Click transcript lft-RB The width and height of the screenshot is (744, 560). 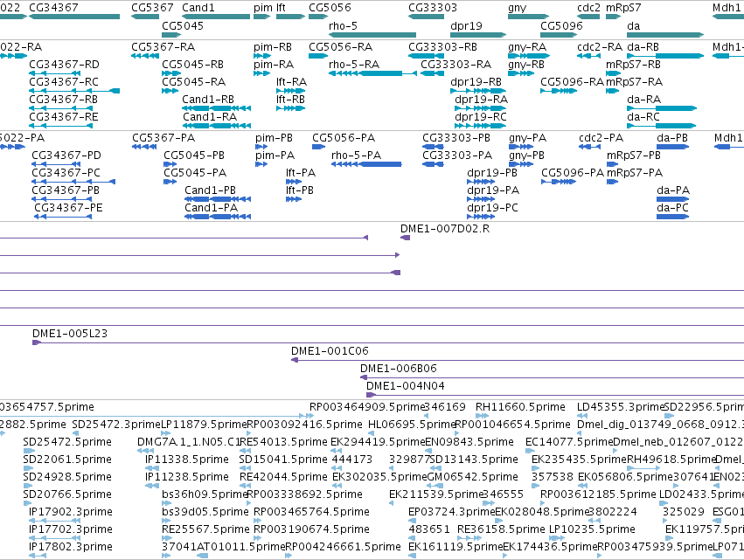tap(290, 108)
